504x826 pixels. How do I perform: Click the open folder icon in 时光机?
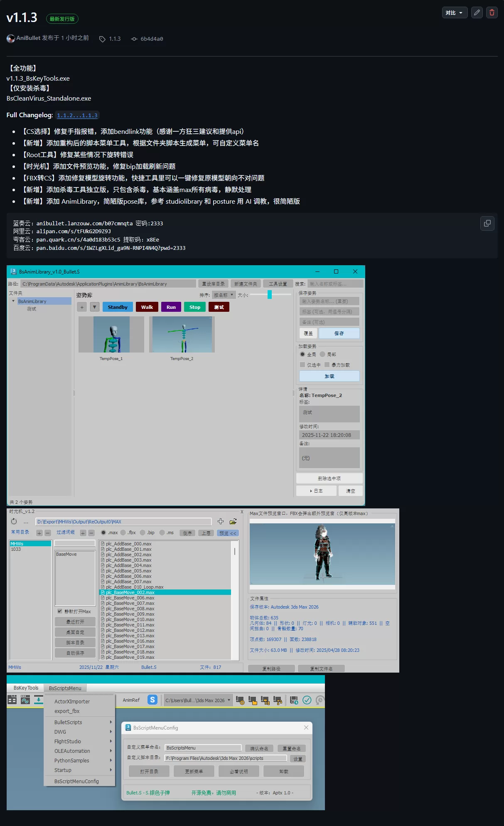233,521
